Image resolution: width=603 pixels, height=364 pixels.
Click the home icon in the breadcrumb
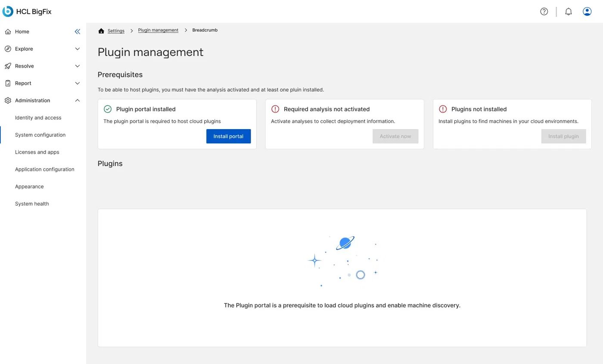[101, 31]
